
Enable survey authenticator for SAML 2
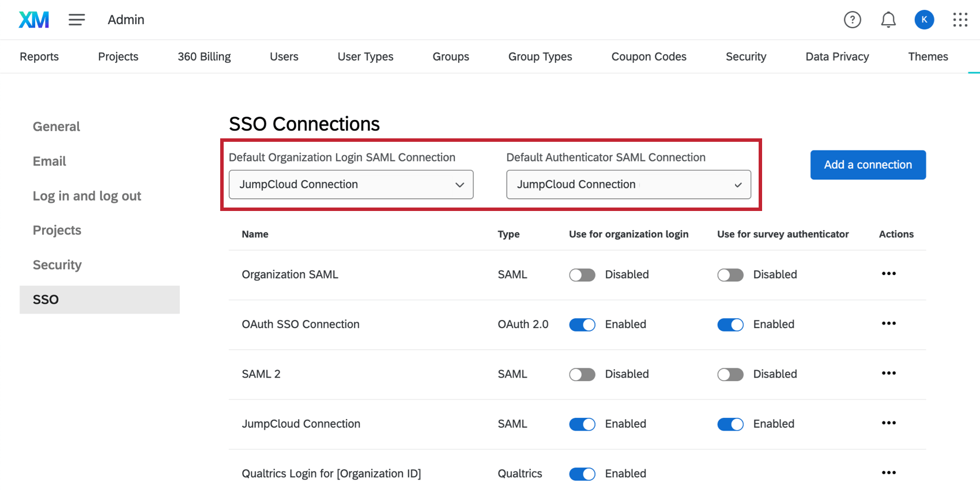point(730,375)
